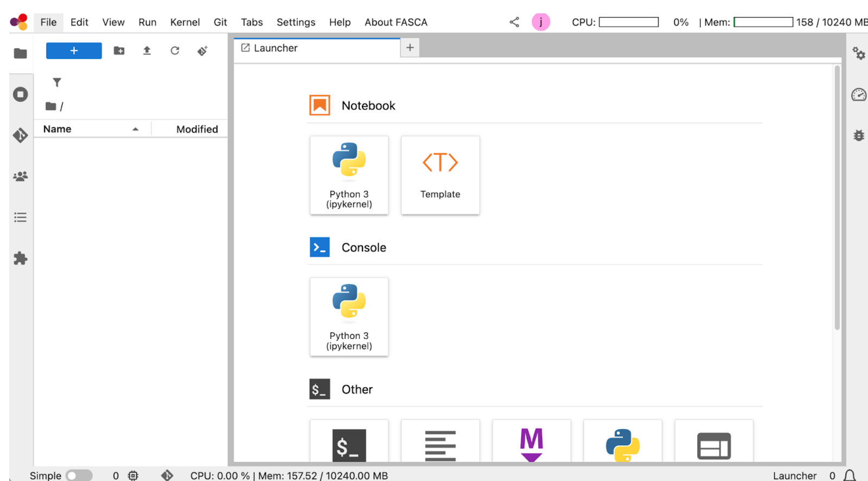Open the File Browser sidebar tab
Image resolution: width=868 pixels, height=481 pixels.
point(21,53)
